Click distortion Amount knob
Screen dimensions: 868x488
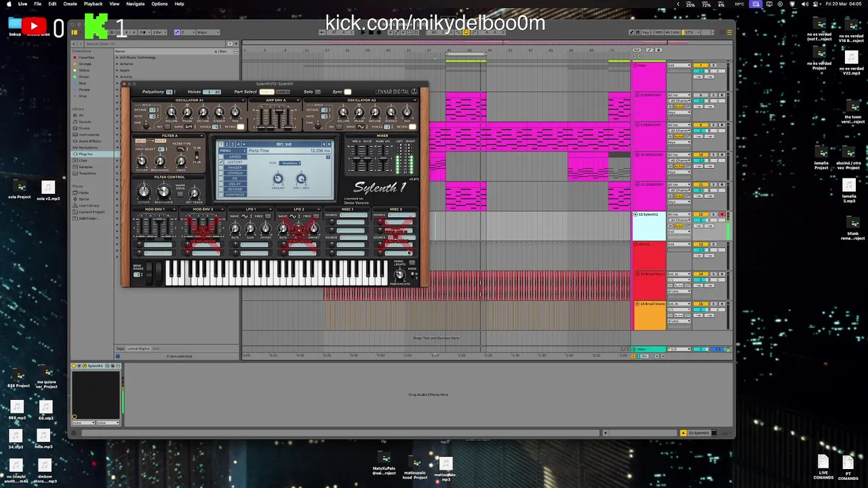(x=278, y=179)
